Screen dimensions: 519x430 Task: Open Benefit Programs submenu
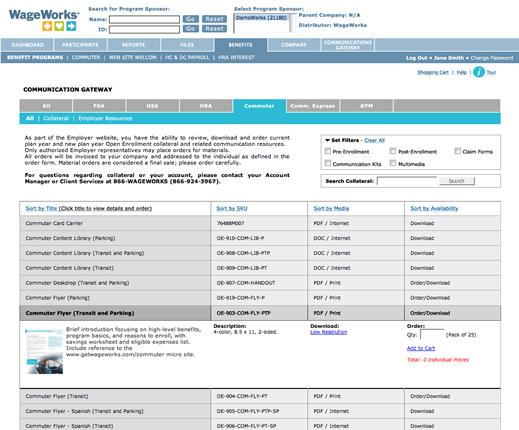click(35, 57)
